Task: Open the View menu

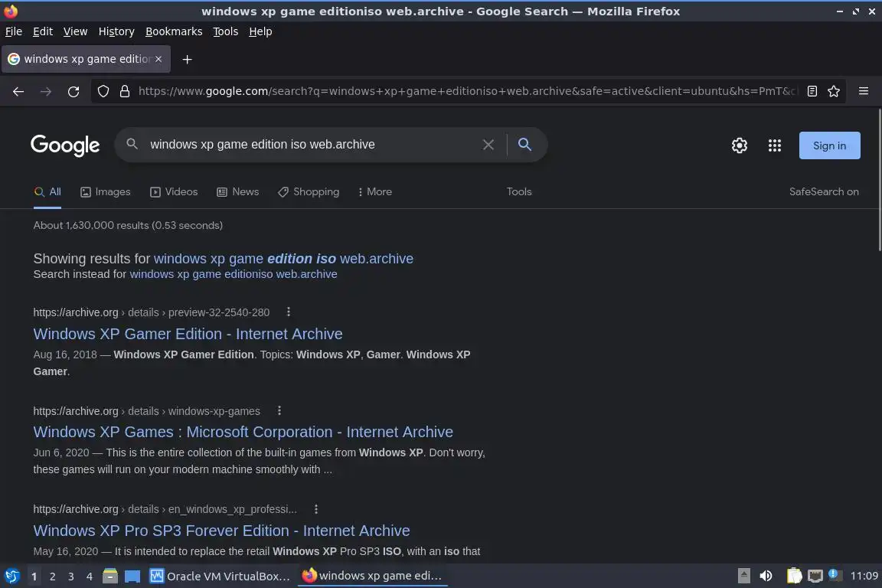Action: pos(75,31)
